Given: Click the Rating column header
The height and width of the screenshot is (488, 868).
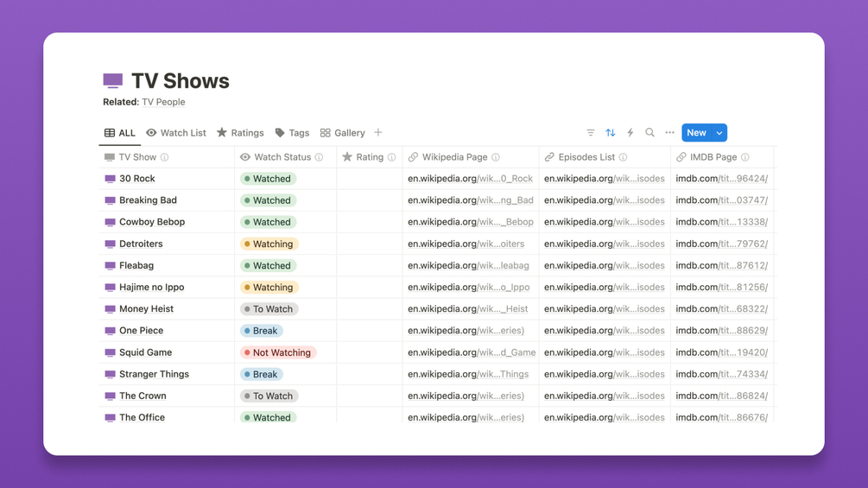Looking at the screenshot, I should (x=370, y=157).
